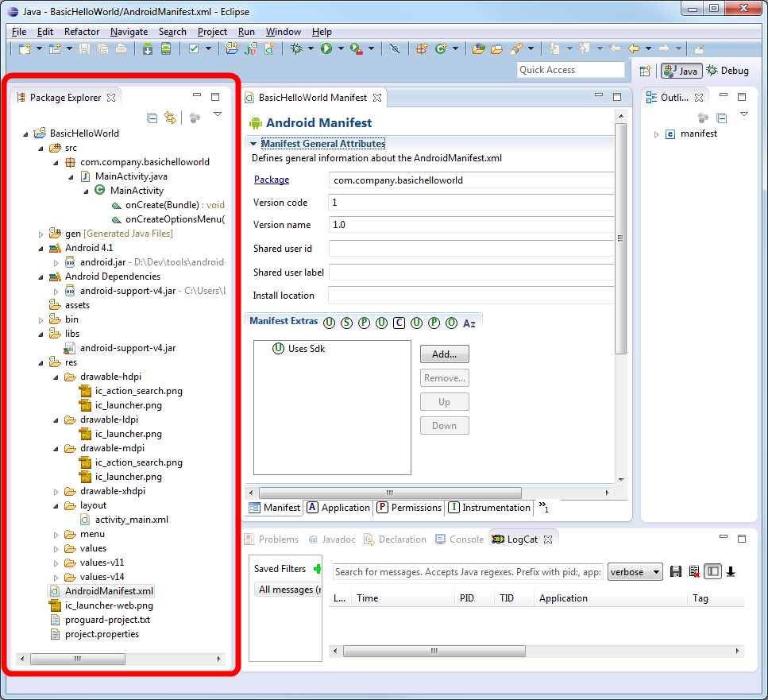This screenshot has height=700, width=768.
Task: Click the yellow Back navigation arrow
Action: tap(634, 48)
